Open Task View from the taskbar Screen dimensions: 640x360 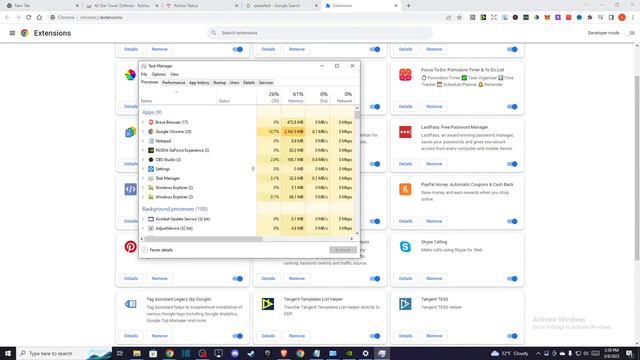click(120, 353)
